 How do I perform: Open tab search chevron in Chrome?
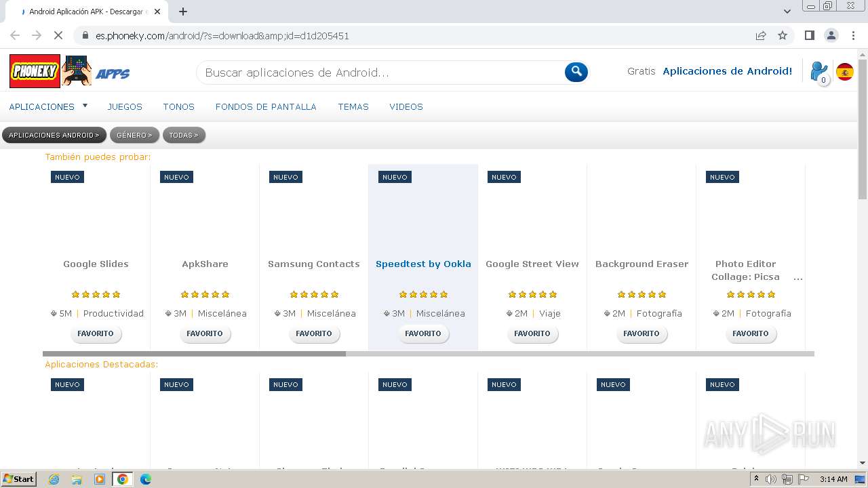click(x=787, y=12)
